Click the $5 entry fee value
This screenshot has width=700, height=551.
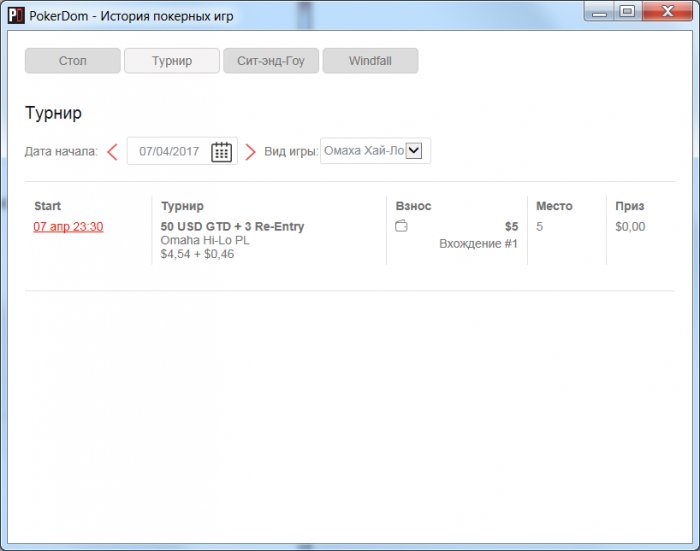[512, 226]
